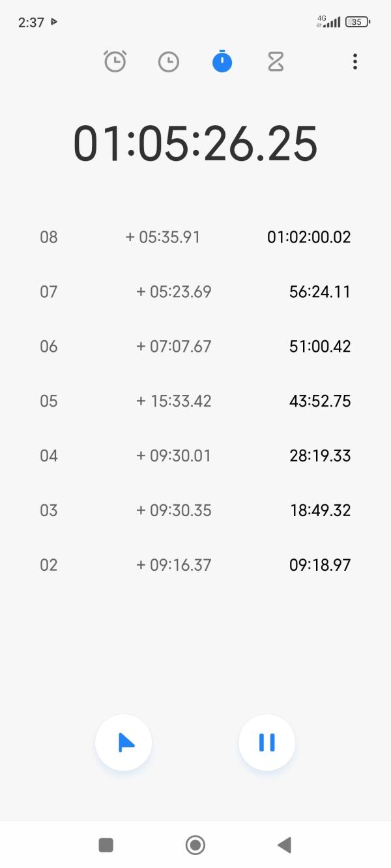391x868 pixels.
Task: Switch to the World Clock tab
Action: [169, 62]
